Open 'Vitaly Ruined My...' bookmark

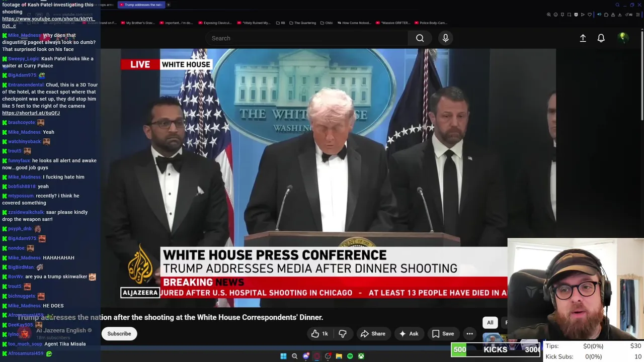[x=254, y=23]
